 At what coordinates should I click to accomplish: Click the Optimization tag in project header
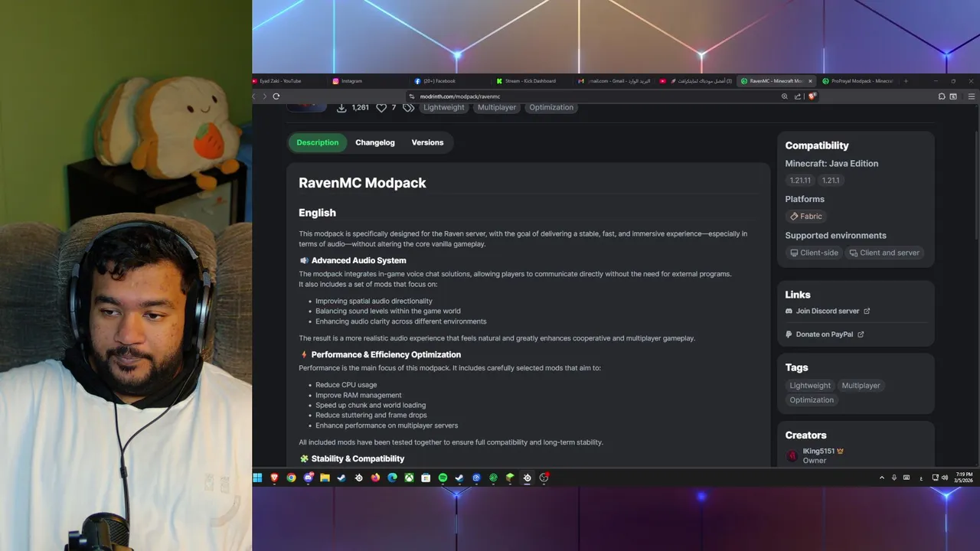tap(551, 108)
